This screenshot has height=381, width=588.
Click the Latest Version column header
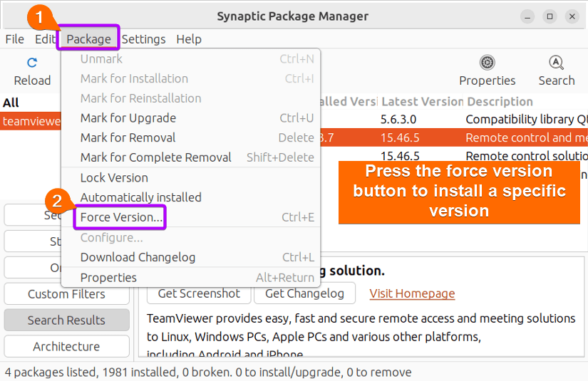click(x=422, y=102)
